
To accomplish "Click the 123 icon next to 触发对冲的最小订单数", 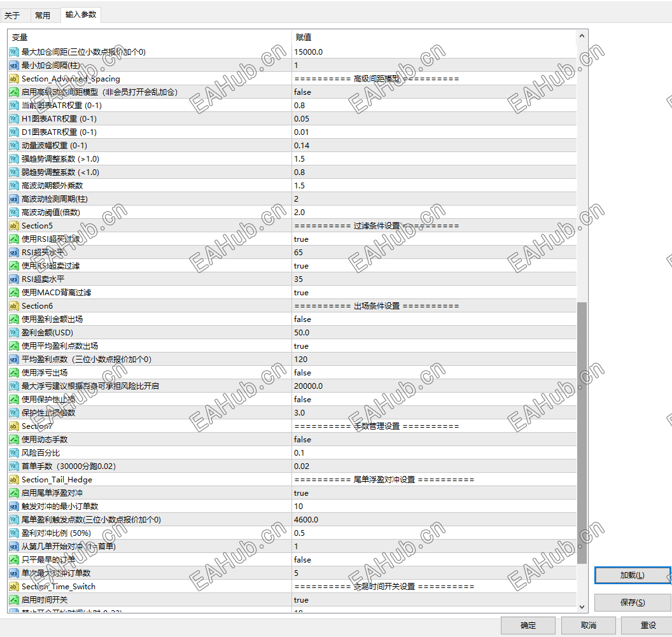I will pyautogui.click(x=13, y=506).
